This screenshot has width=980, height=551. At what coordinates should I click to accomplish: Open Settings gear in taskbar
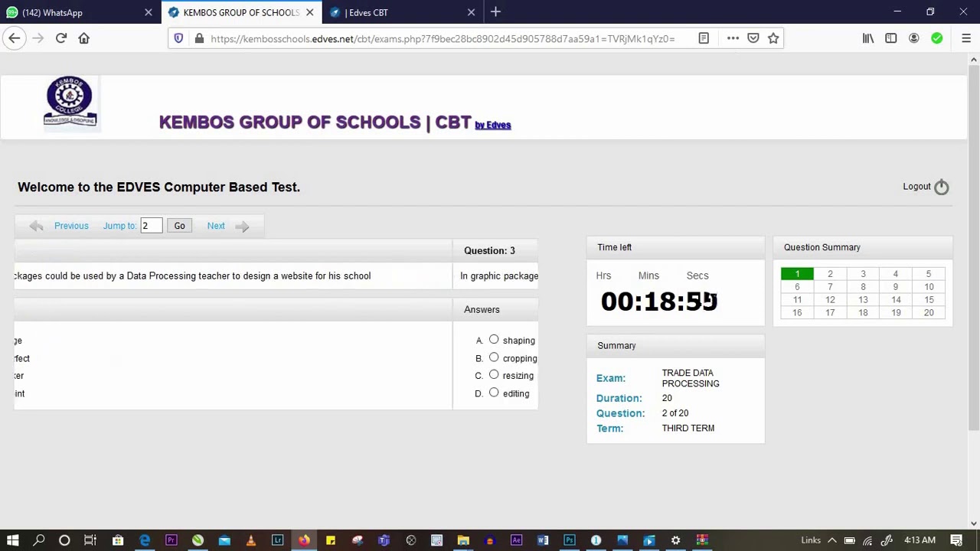click(675, 540)
